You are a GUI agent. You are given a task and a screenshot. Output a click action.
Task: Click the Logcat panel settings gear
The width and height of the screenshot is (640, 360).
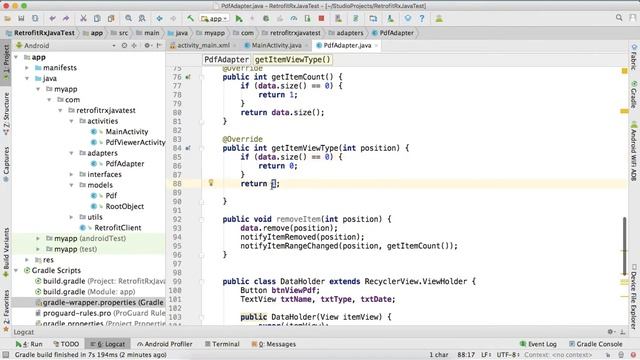[x=611, y=332]
